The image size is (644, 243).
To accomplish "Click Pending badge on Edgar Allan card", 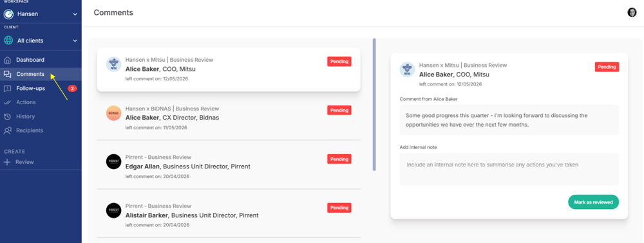I will (x=339, y=159).
